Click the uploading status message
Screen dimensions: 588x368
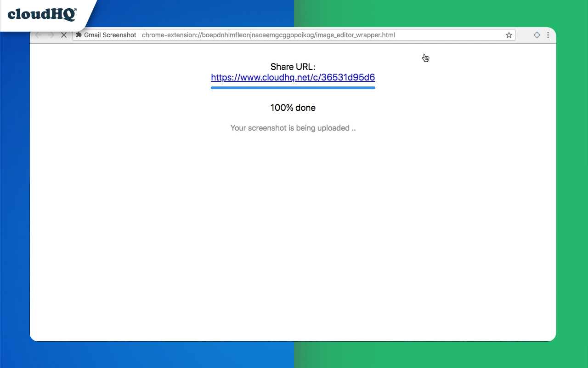293,128
